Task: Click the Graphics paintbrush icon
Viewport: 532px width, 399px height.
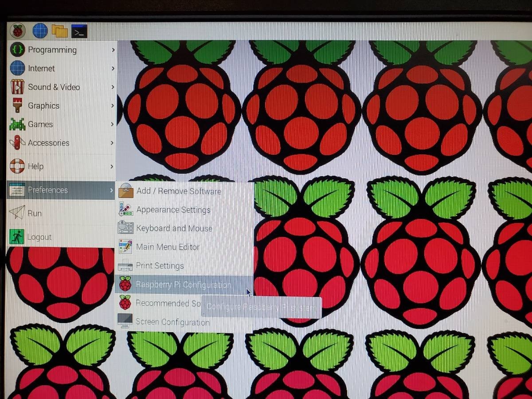Action: (17, 106)
